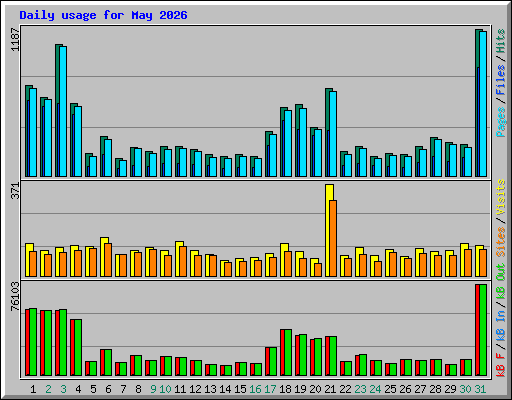Click day 8 on the x-axis
This screenshot has height=400, width=512.
coord(138,389)
